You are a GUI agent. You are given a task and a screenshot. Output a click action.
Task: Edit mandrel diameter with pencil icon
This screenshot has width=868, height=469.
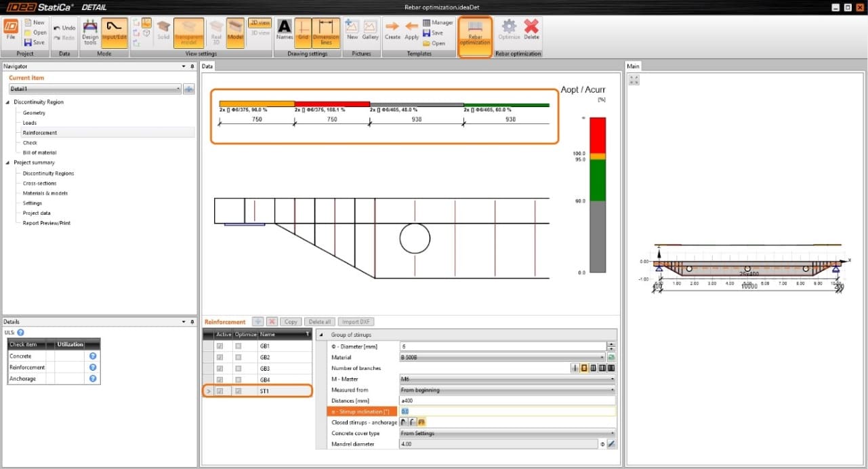click(611, 444)
